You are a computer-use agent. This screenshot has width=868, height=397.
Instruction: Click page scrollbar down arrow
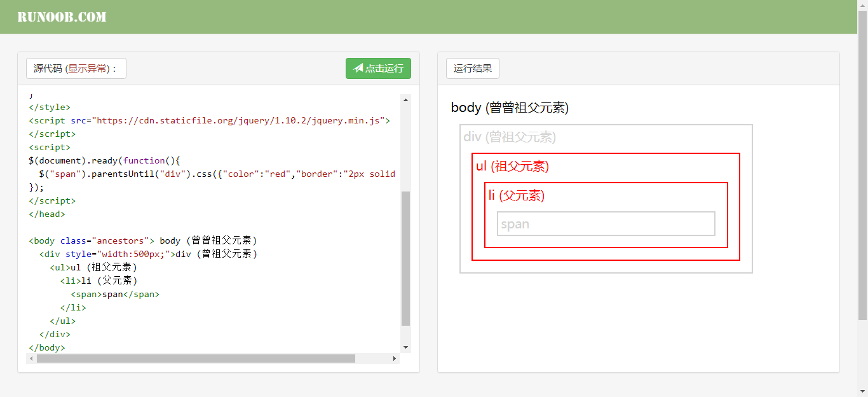pyautogui.click(x=863, y=392)
